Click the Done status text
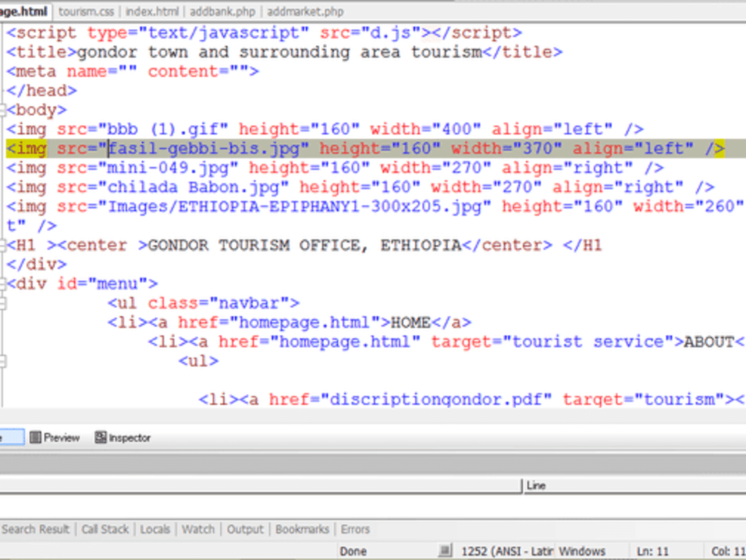Screen dimensions: 746x560 click(353, 551)
